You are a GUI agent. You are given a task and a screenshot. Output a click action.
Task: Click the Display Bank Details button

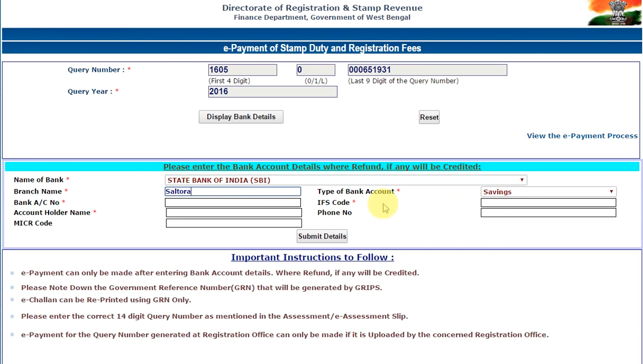pyautogui.click(x=241, y=117)
